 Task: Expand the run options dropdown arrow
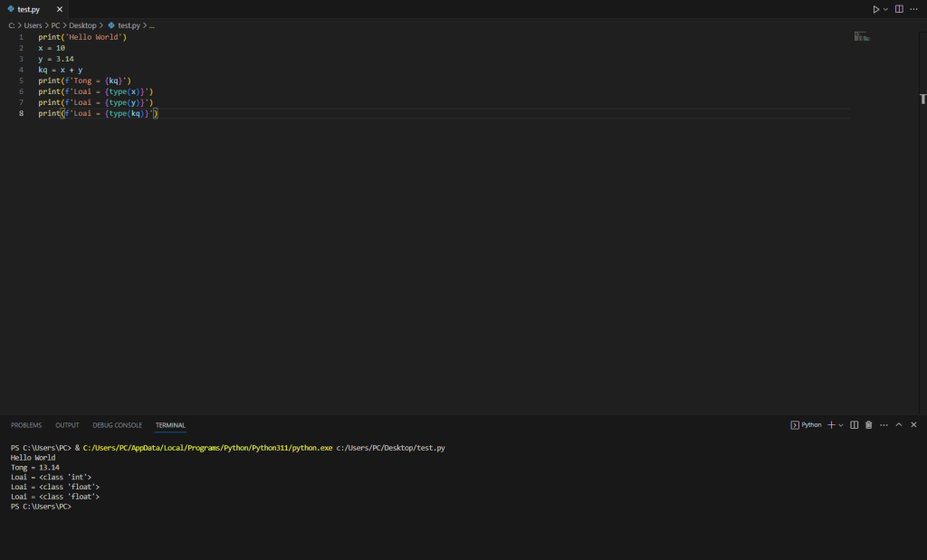click(885, 9)
